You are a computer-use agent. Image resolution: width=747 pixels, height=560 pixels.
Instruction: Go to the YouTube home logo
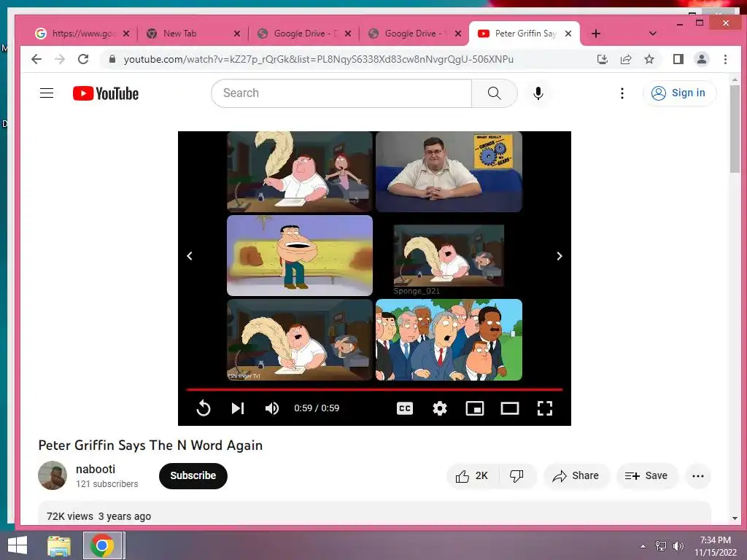pos(106,93)
